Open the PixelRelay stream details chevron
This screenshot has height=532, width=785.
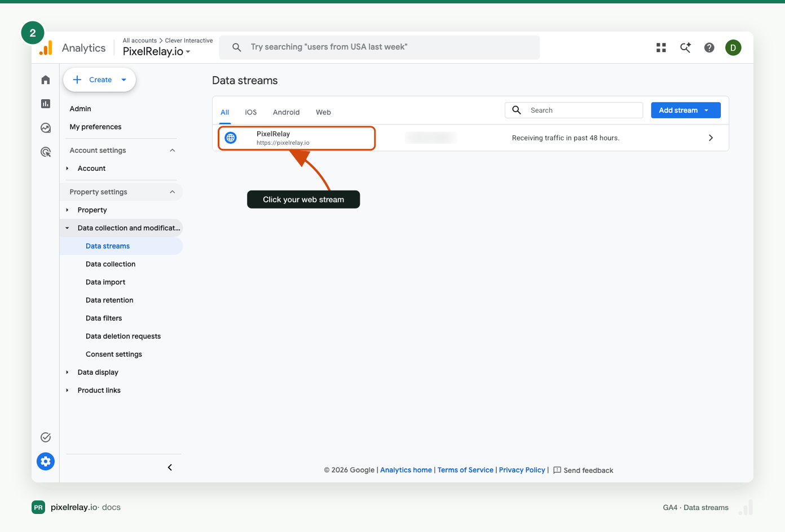tap(711, 138)
